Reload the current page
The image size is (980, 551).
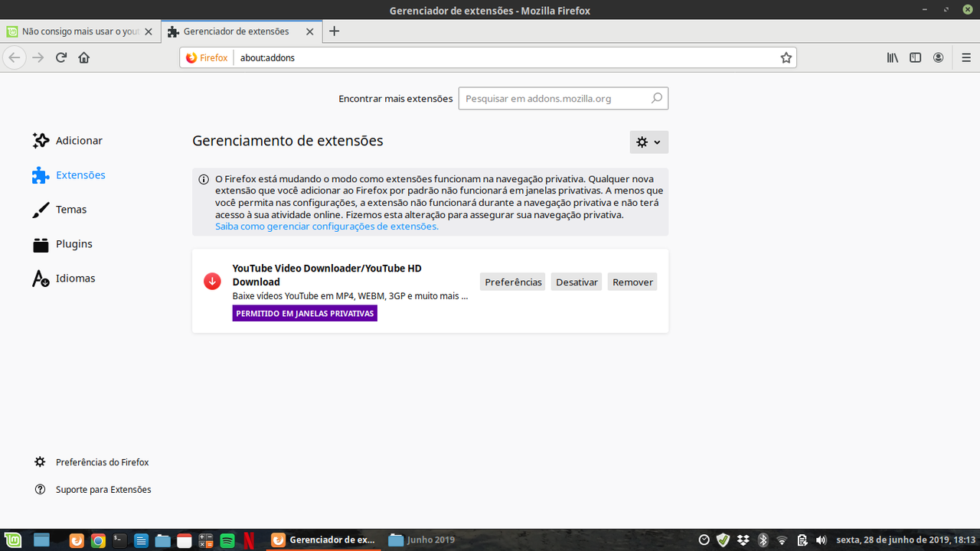[x=61, y=57]
